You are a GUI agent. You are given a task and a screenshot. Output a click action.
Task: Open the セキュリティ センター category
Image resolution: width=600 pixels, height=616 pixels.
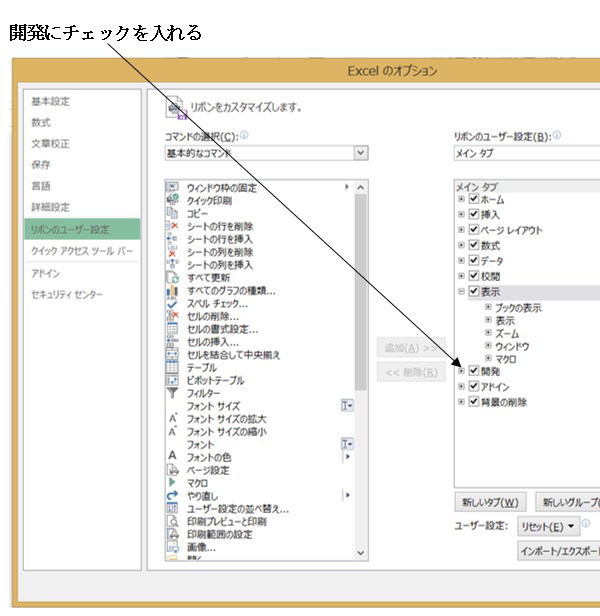(x=67, y=294)
